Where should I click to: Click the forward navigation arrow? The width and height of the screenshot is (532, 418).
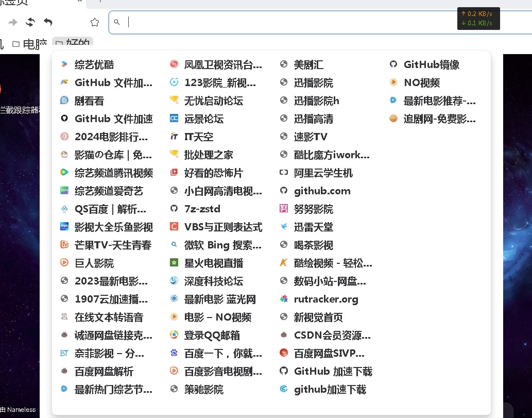(13, 22)
